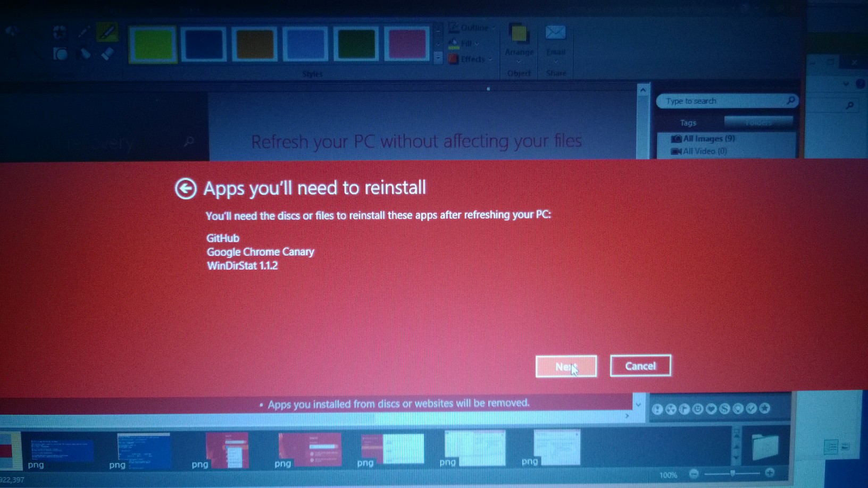Go back using the circled arrow icon
Screen dimensions: 868x488
point(186,188)
